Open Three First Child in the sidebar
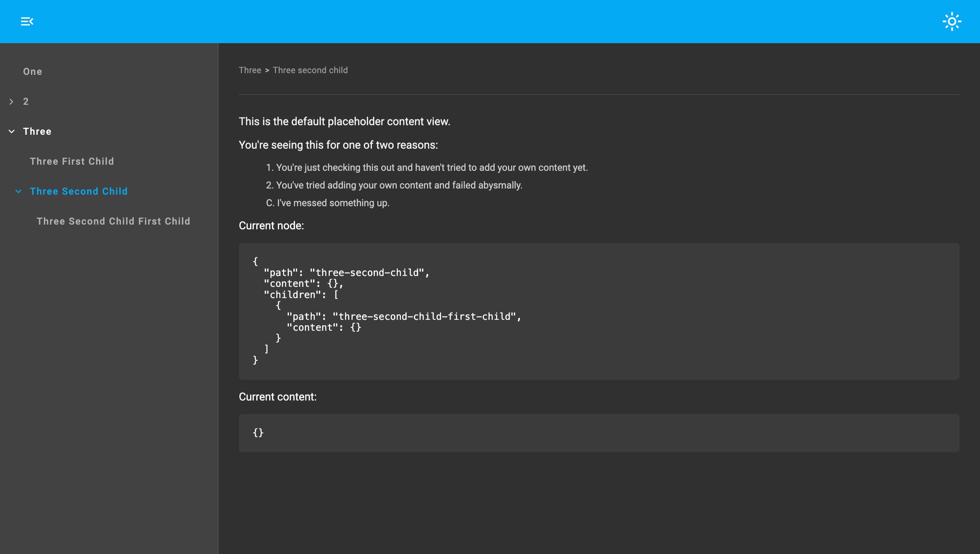Image resolution: width=980 pixels, height=554 pixels. click(72, 161)
